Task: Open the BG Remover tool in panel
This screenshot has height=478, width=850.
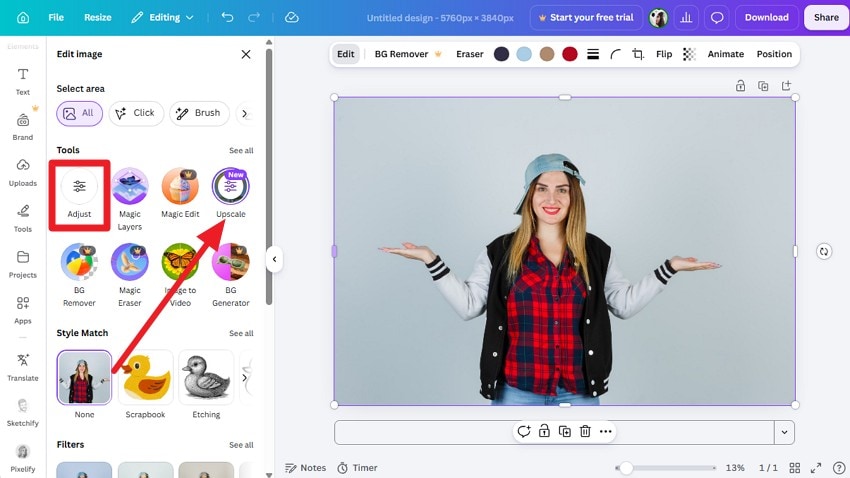Action: click(79, 275)
